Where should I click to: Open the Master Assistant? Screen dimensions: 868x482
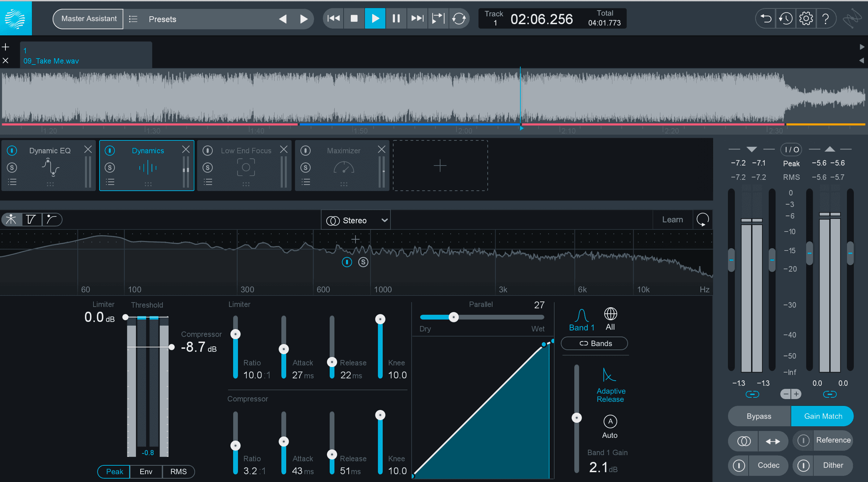coord(89,19)
